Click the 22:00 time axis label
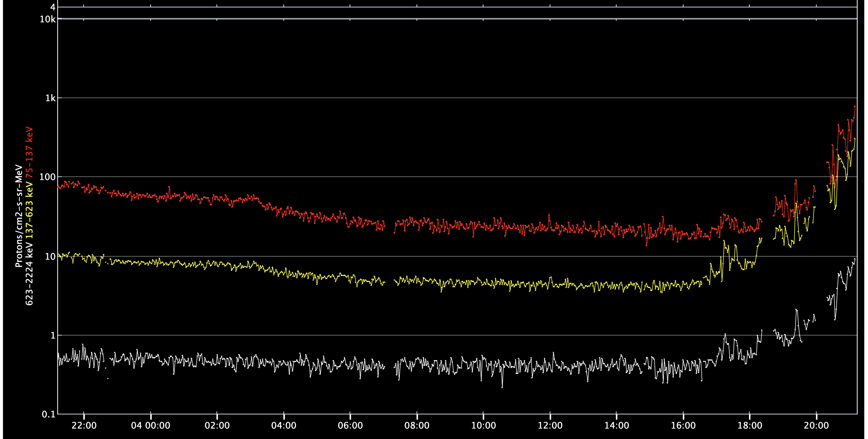Screen dimensions: 868x439 84,426
